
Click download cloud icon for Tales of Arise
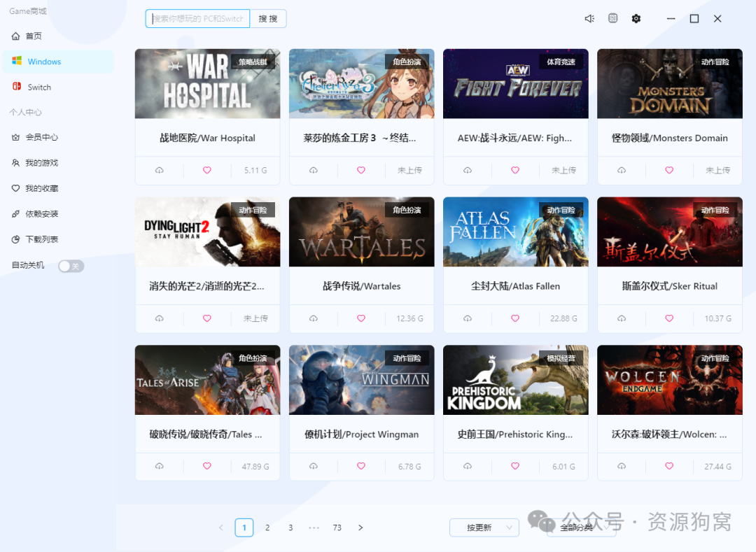[159, 466]
